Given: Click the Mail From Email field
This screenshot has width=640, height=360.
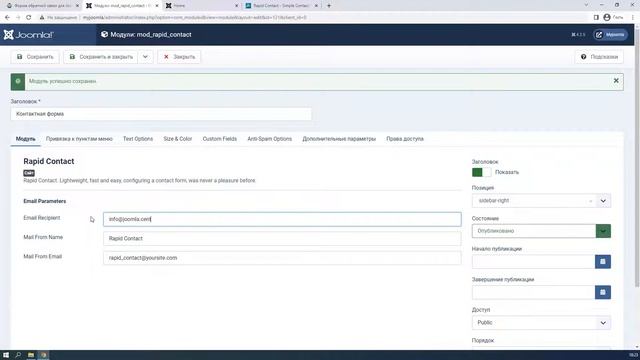Looking at the screenshot, I should click(x=282, y=258).
